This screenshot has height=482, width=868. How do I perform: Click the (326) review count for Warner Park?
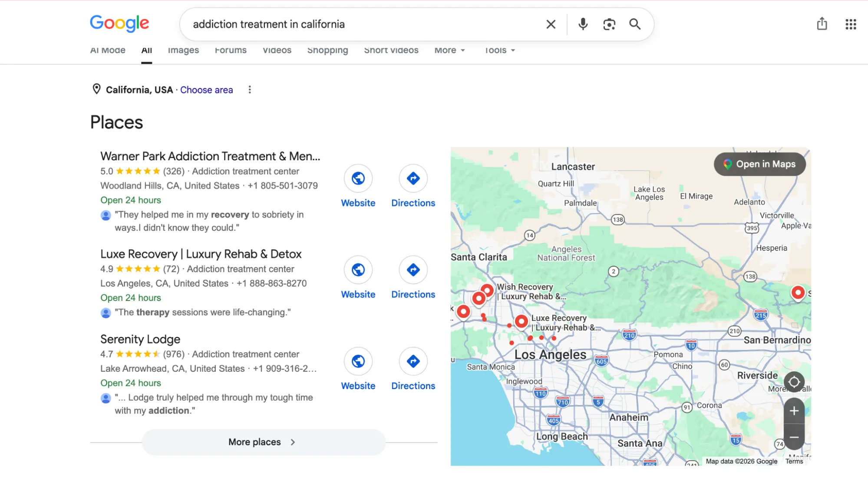coord(174,172)
